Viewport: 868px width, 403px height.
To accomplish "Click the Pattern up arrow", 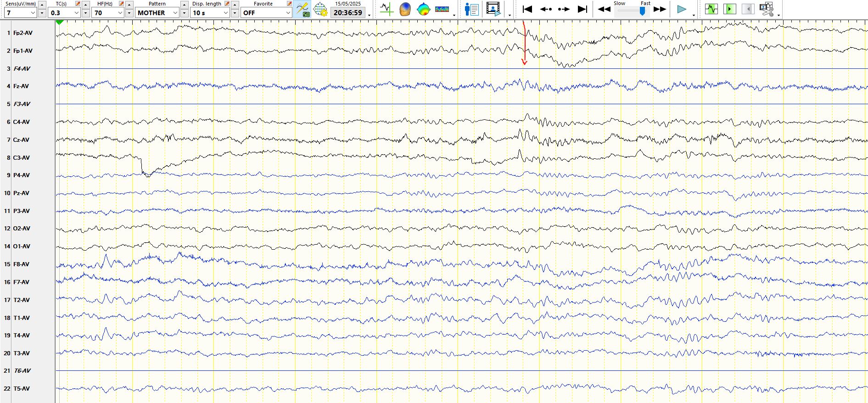I will pyautogui.click(x=184, y=4).
